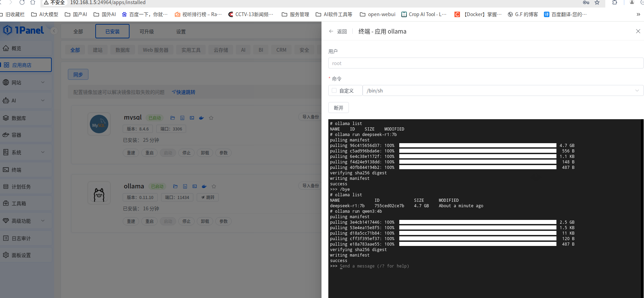Open 计划任务 in the sidebar
The height and width of the screenshot is (298, 644).
[26, 187]
